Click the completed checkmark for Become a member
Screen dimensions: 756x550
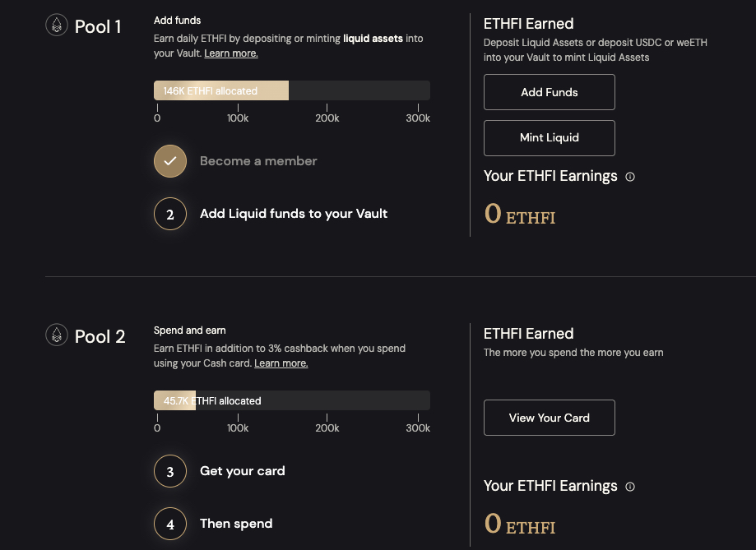point(170,161)
